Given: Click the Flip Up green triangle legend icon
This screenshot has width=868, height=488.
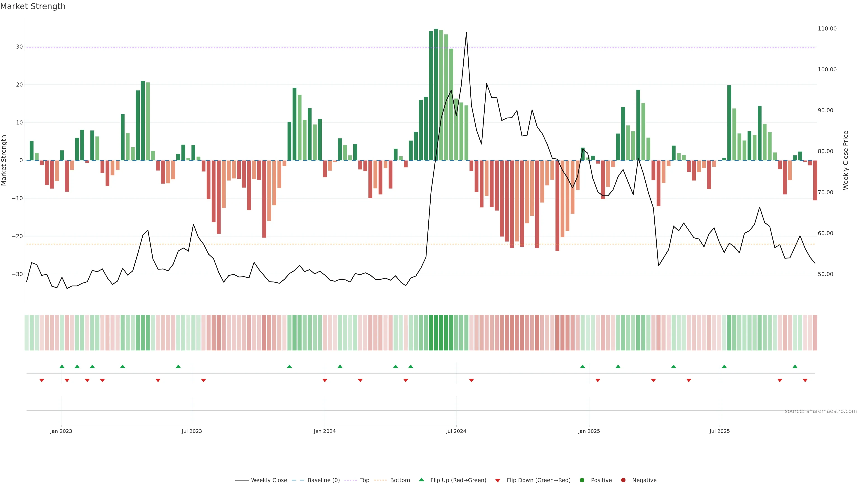Looking at the screenshot, I should coord(421,480).
